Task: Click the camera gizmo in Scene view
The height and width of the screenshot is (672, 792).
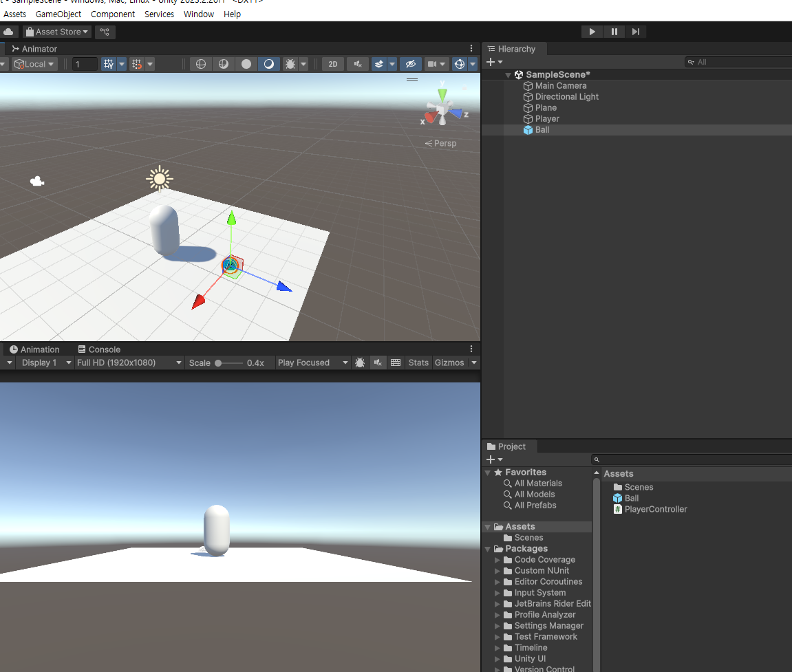Action: click(37, 182)
